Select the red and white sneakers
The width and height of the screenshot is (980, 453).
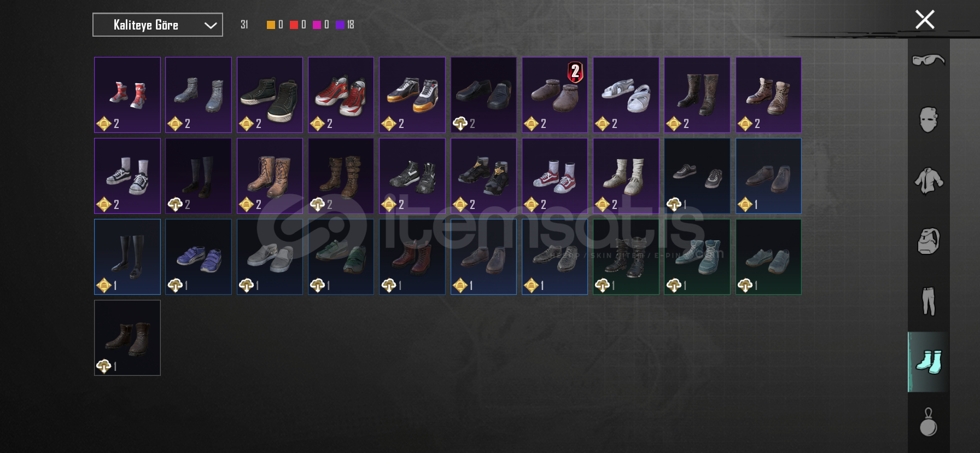point(341,95)
